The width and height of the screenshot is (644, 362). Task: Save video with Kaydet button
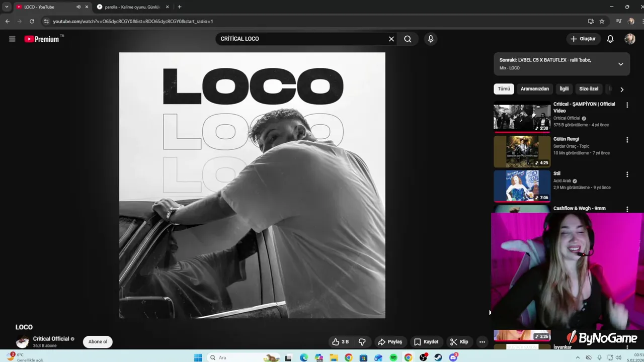(x=426, y=342)
